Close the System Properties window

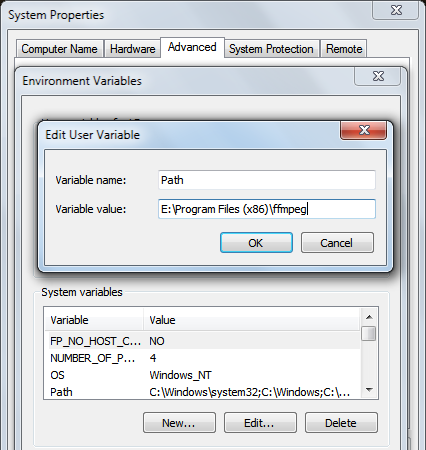(x=396, y=10)
